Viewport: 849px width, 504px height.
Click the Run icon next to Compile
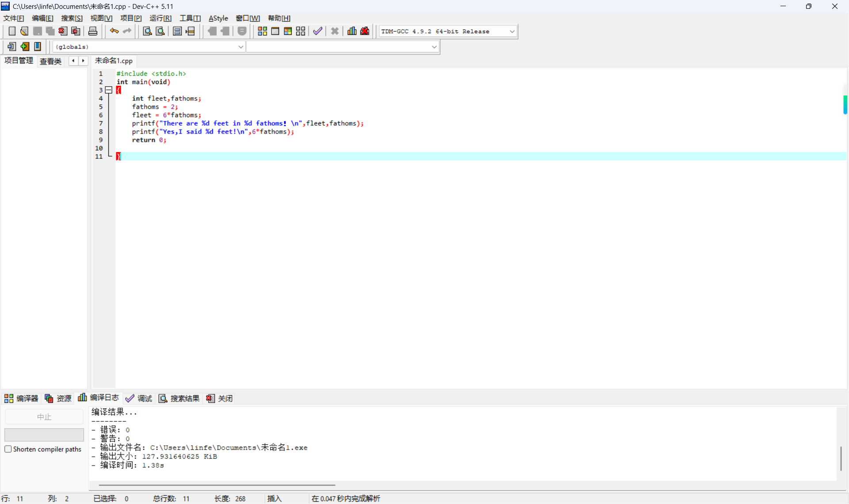point(275,31)
